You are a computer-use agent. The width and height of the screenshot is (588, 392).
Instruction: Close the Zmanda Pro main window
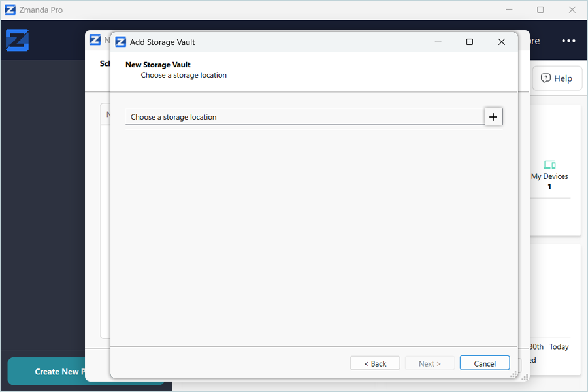pos(572,10)
